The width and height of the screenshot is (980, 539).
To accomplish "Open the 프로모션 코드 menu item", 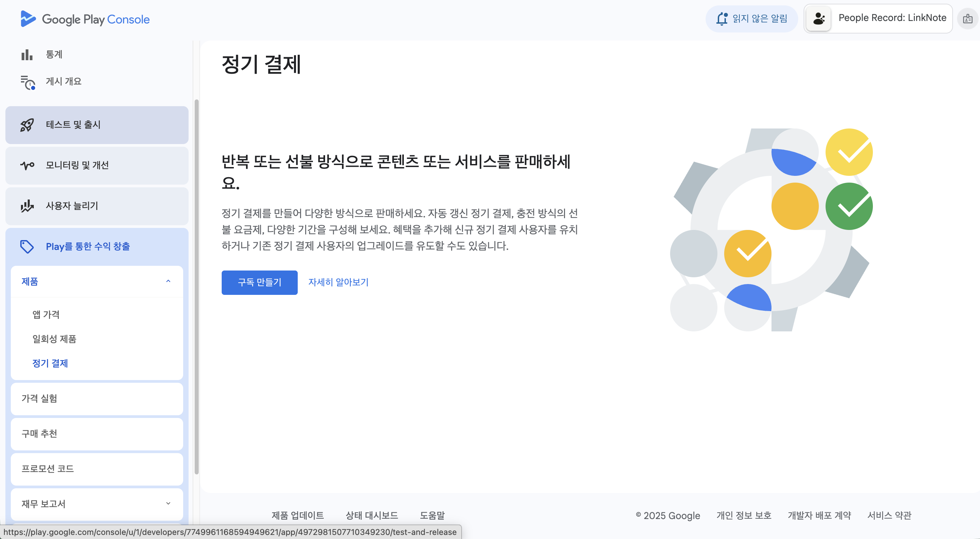I will 48,469.
